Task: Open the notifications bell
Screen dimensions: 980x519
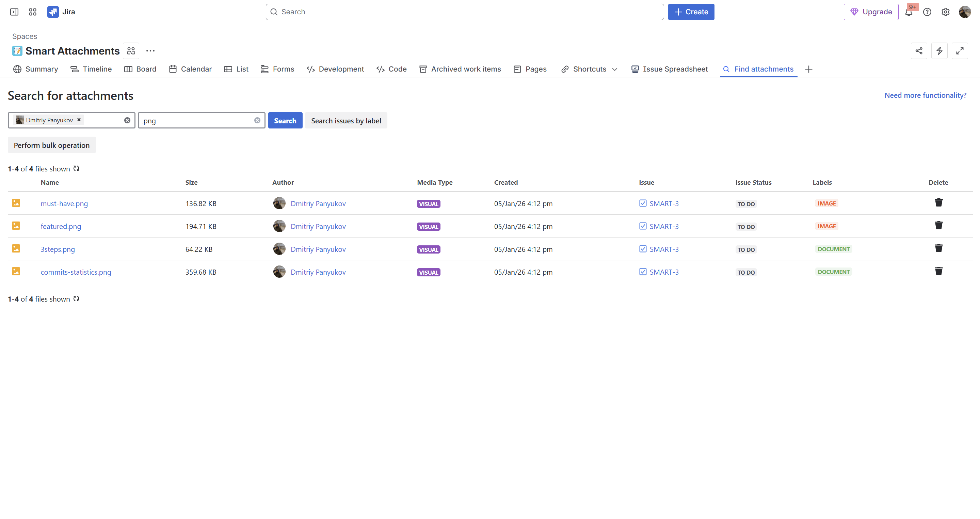Action: 909,12
